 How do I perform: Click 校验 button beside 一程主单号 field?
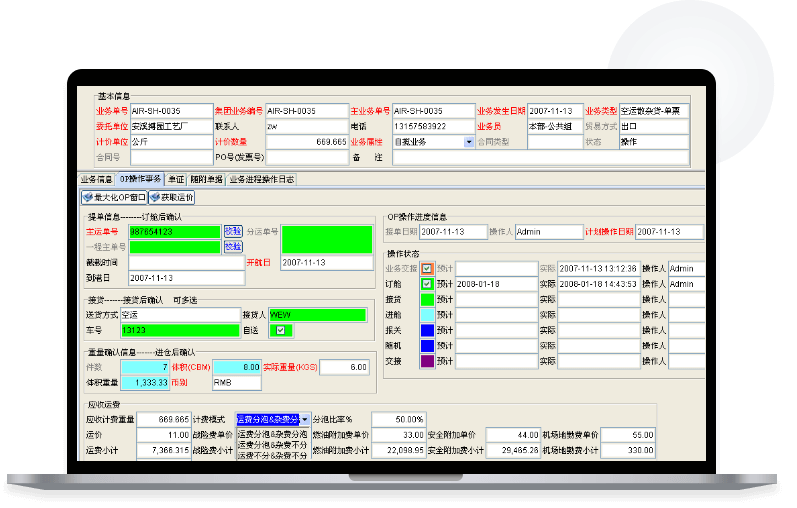click(x=233, y=247)
